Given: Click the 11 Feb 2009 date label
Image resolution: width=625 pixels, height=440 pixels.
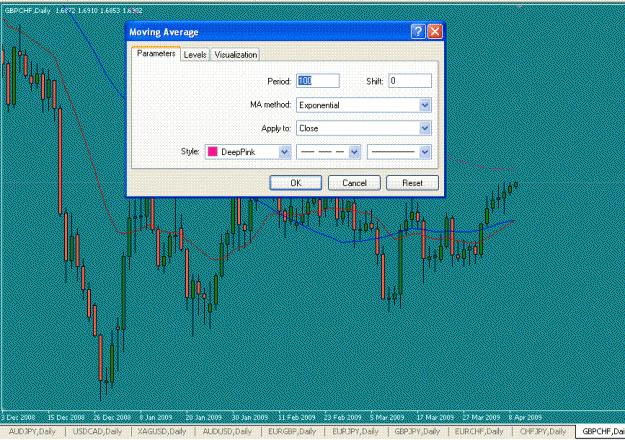Looking at the screenshot, I should [x=297, y=417].
